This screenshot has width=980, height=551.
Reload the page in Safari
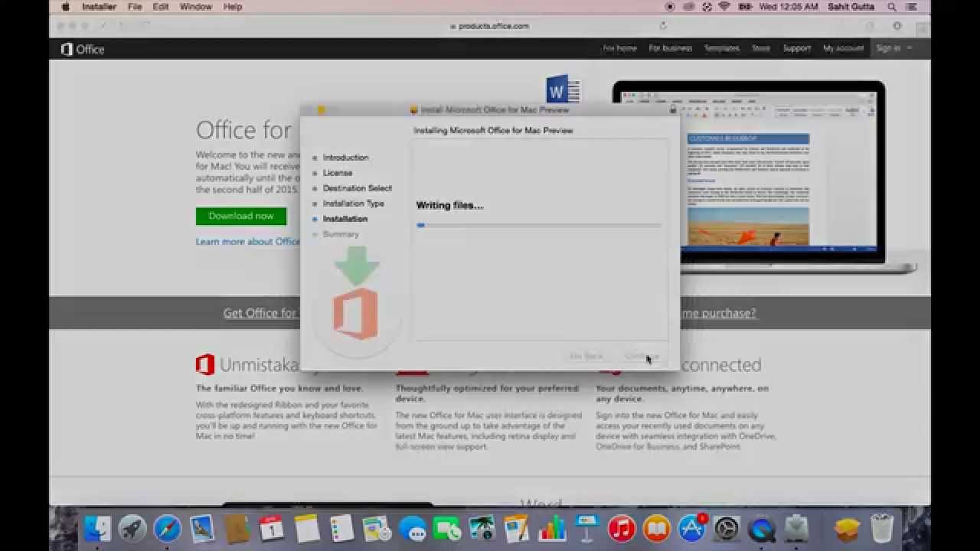point(663,25)
